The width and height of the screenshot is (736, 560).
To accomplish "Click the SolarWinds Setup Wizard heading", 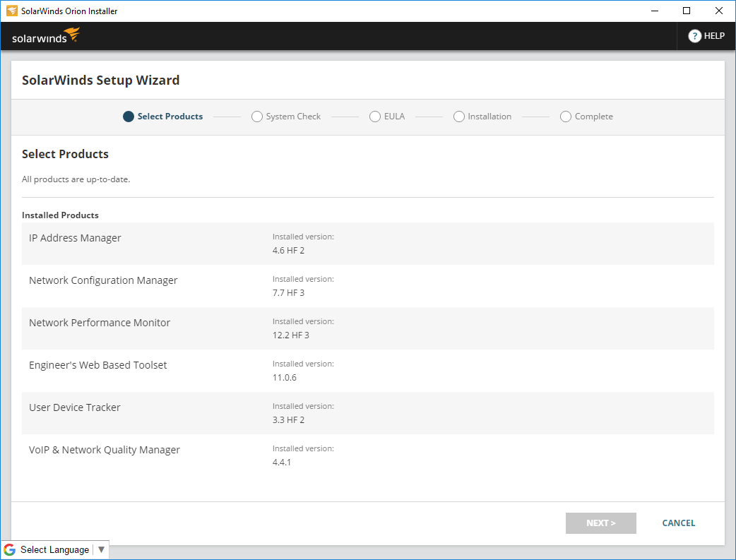I will coord(100,81).
